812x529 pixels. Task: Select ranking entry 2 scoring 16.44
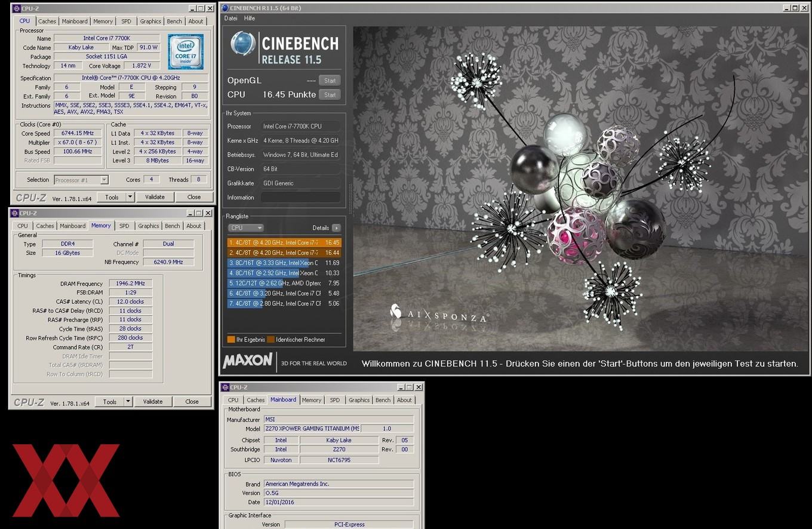tap(284, 253)
